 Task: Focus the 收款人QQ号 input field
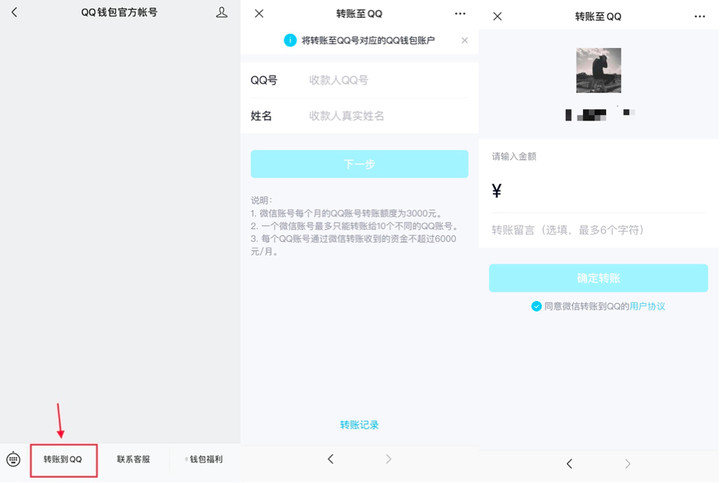point(388,80)
